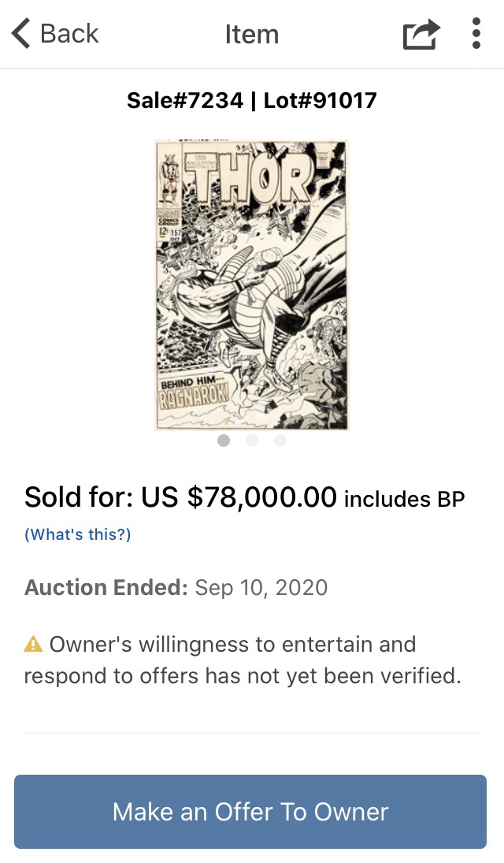Tap the 'includes BP' note
504x863 pixels.
tap(404, 499)
